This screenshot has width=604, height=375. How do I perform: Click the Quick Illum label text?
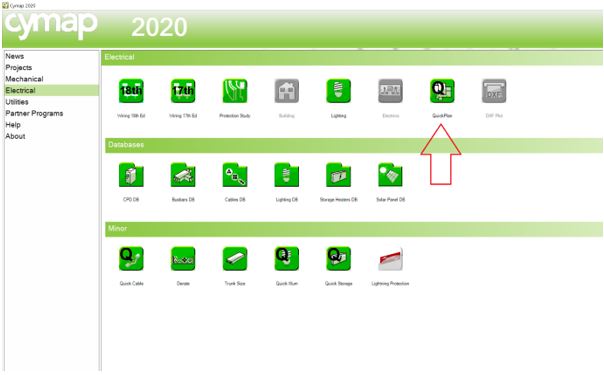[287, 283]
